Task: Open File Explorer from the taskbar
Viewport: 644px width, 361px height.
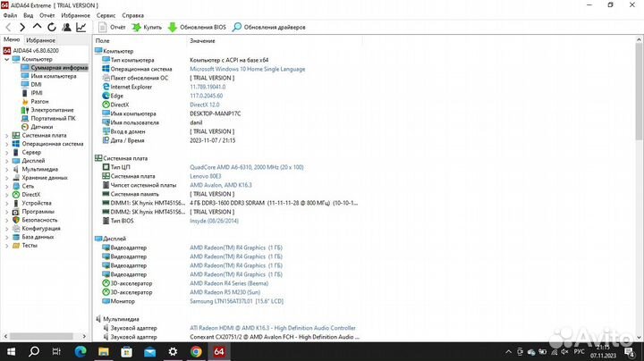Action: click(104, 351)
